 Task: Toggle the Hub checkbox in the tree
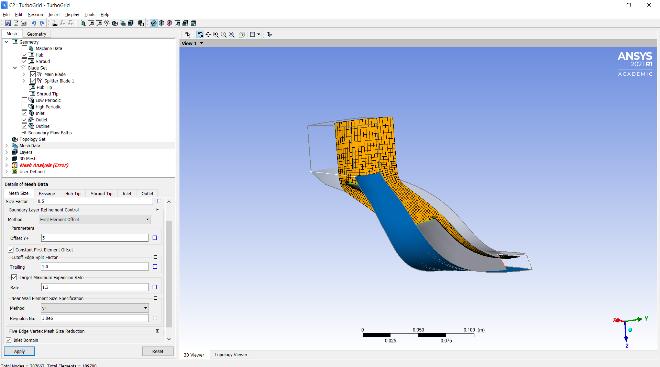click(24, 55)
